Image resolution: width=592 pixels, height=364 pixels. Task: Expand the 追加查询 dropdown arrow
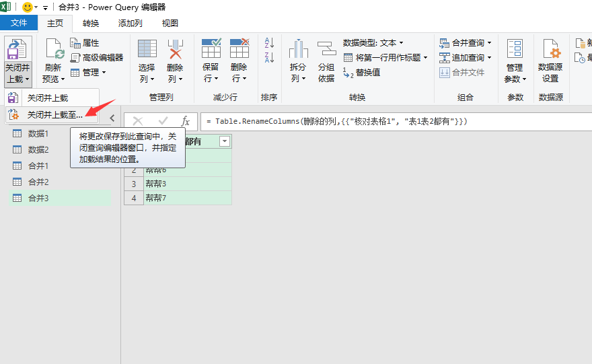[x=489, y=58]
